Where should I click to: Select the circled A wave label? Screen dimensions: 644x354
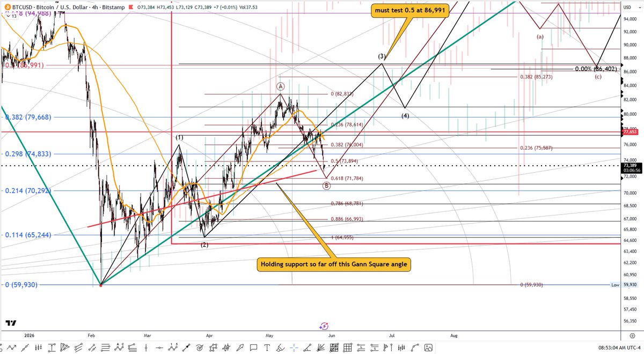(280, 86)
